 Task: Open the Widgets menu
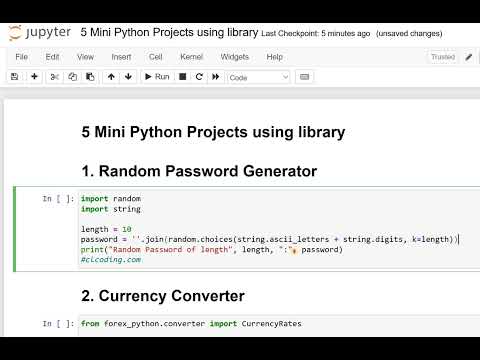coord(235,57)
